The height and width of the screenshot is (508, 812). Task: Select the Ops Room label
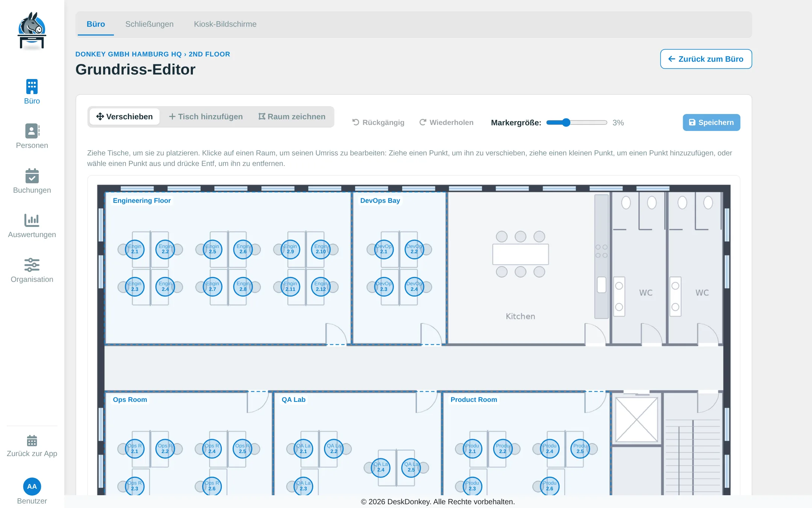(130, 400)
